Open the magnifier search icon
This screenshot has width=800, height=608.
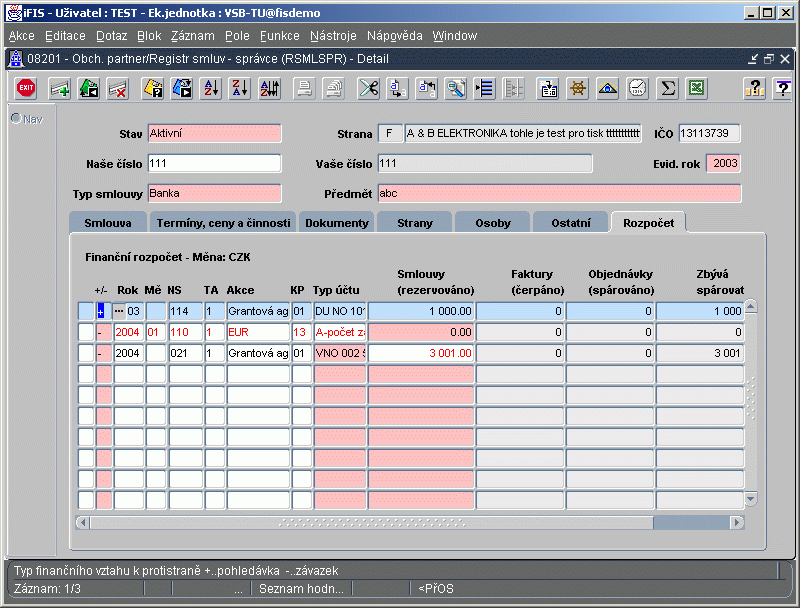tap(456, 88)
